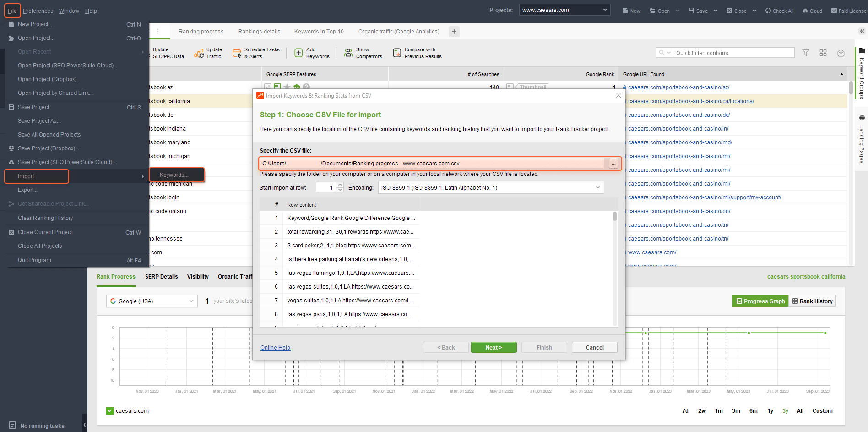
Task: Click Cancel in import dialog
Action: pos(595,347)
